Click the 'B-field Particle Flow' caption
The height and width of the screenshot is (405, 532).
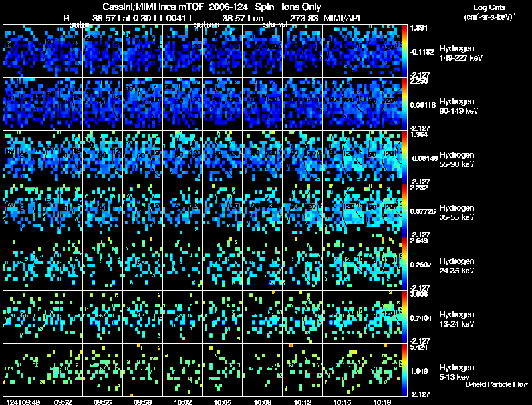tap(497, 384)
